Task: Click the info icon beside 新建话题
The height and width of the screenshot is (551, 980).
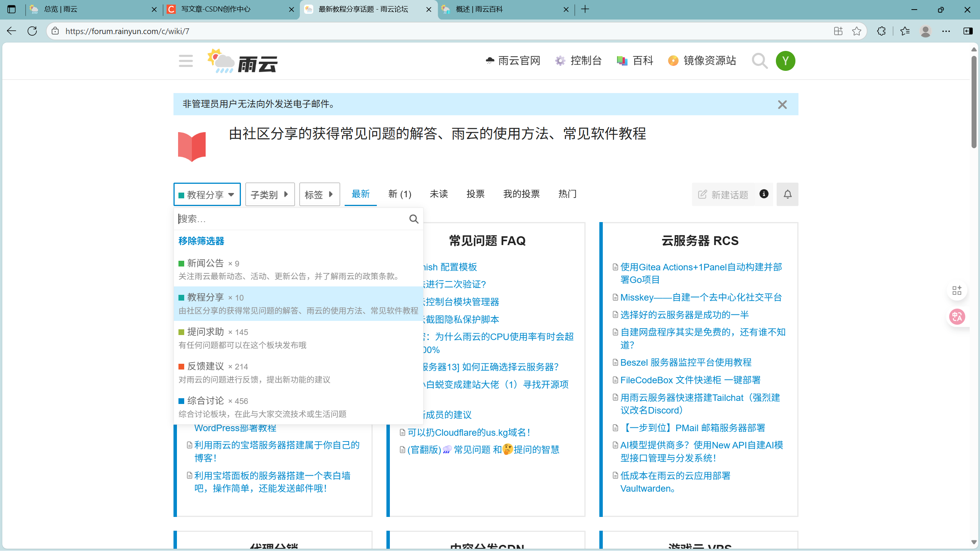Action: point(764,194)
